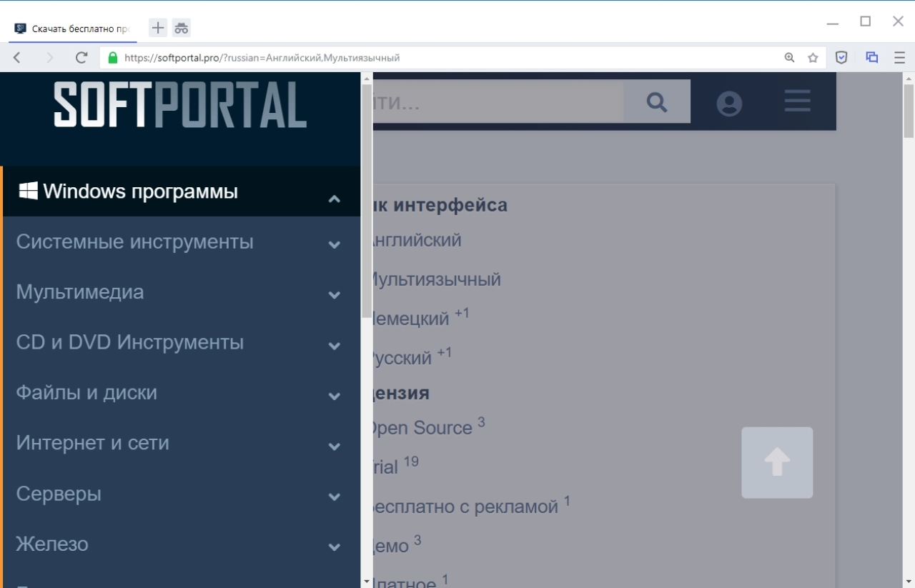915x588 pixels.
Task: Click the sidebar menu scrollbar thumb
Action: (x=367, y=201)
